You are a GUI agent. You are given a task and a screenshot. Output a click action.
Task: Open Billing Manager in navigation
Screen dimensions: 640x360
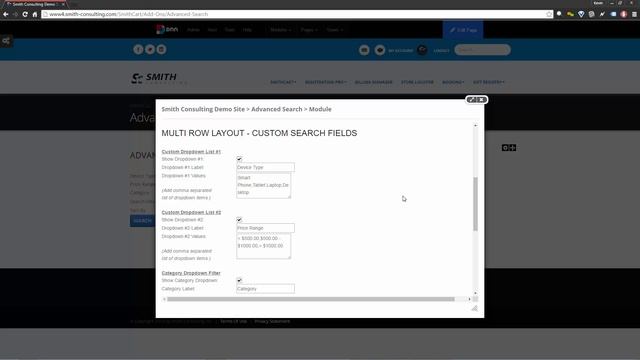pyautogui.click(x=373, y=82)
